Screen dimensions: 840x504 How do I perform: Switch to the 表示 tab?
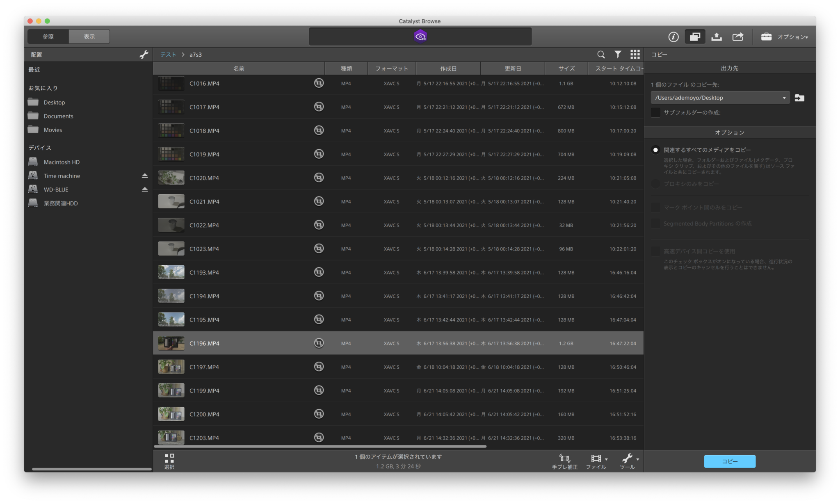(x=89, y=36)
